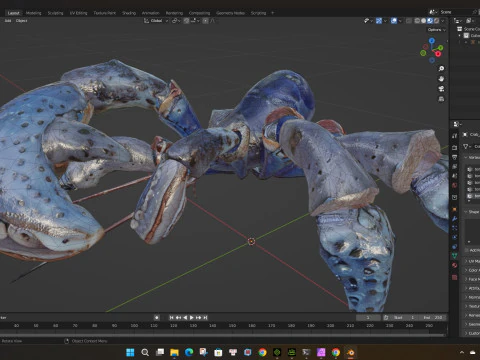The height and width of the screenshot is (360, 480).
Task: Switch to the Sculpting workspace tab
Action: pyautogui.click(x=55, y=13)
